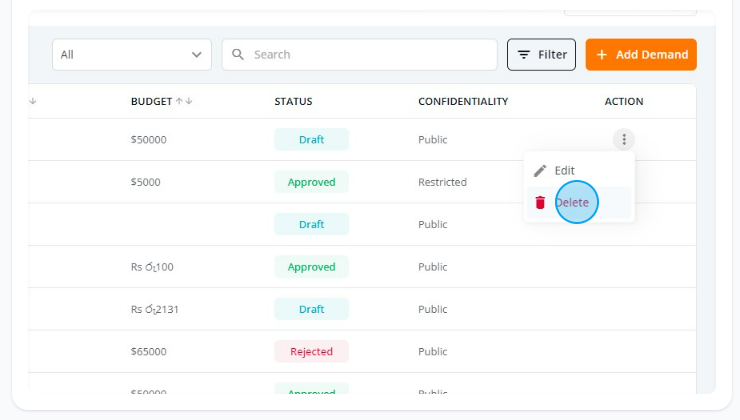The image size is (740, 420).
Task: Select Edit from the action menu
Action: click(x=579, y=170)
